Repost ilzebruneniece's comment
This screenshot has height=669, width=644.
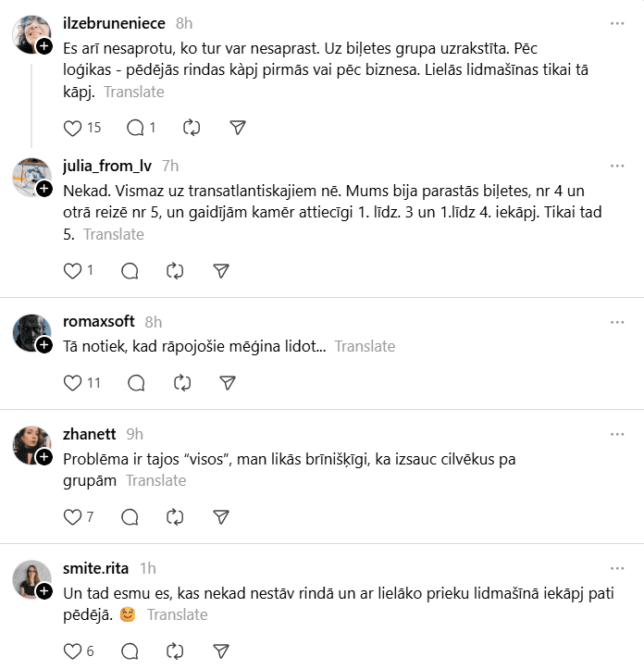192,128
